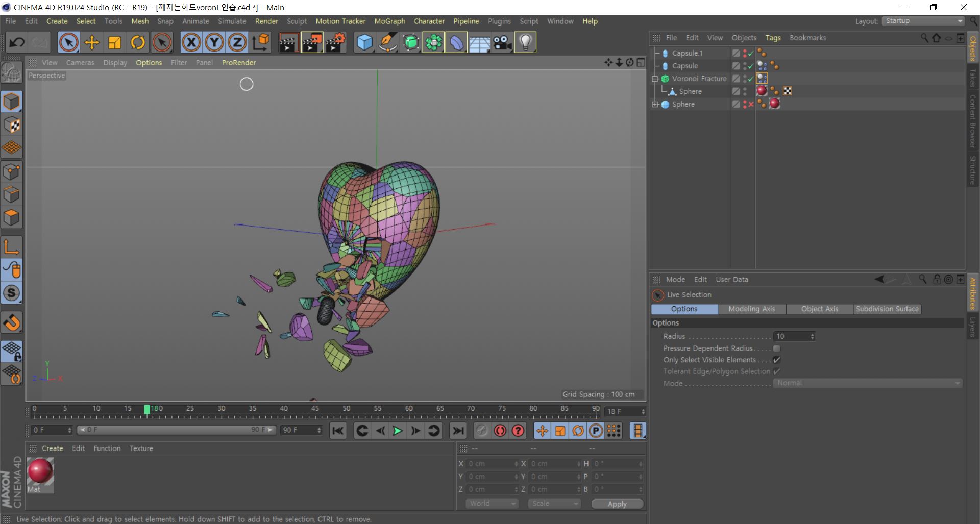
Task: Click Record Active Objects button
Action: click(482, 431)
